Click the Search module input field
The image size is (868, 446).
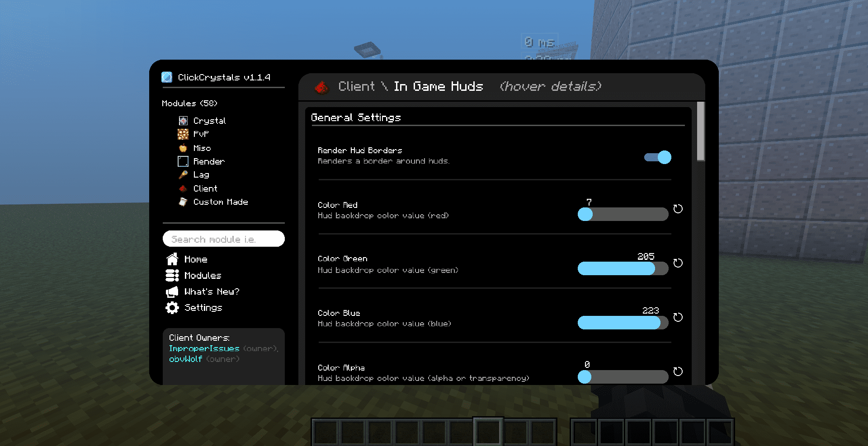[x=223, y=239]
